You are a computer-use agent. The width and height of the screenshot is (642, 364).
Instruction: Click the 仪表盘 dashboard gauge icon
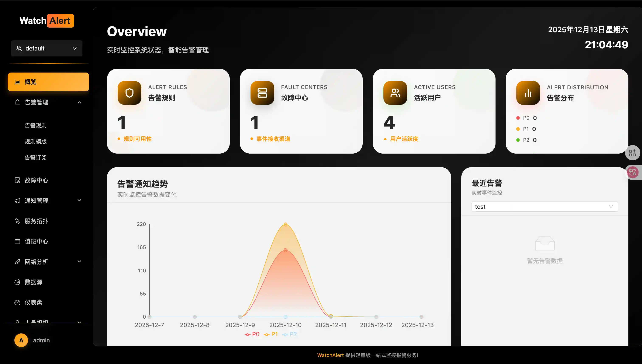[17, 302]
